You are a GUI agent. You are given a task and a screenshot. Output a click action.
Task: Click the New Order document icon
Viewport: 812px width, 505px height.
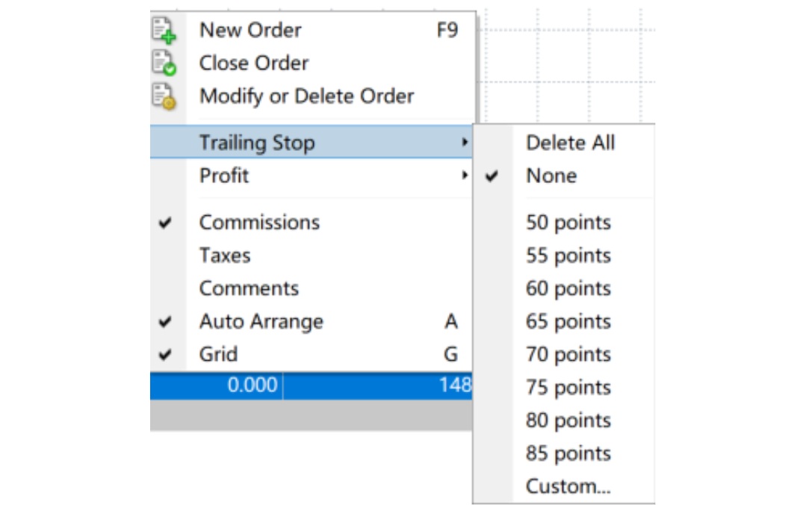[164, 30]
